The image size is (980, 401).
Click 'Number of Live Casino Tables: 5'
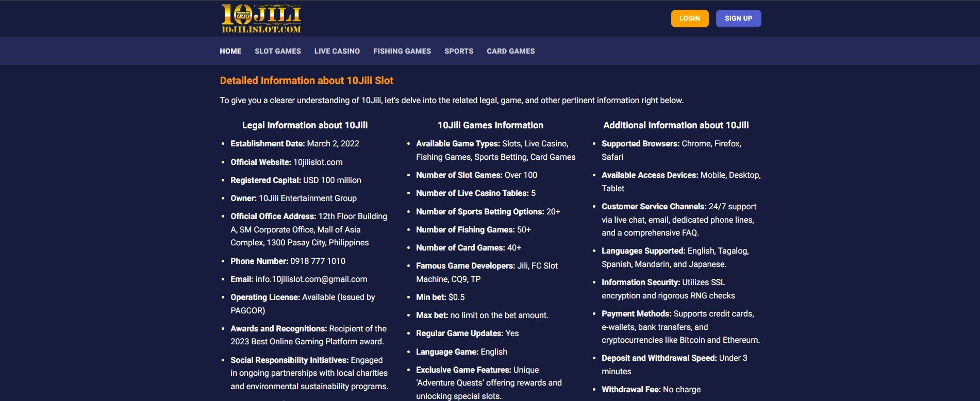click(x=476, y=193)
